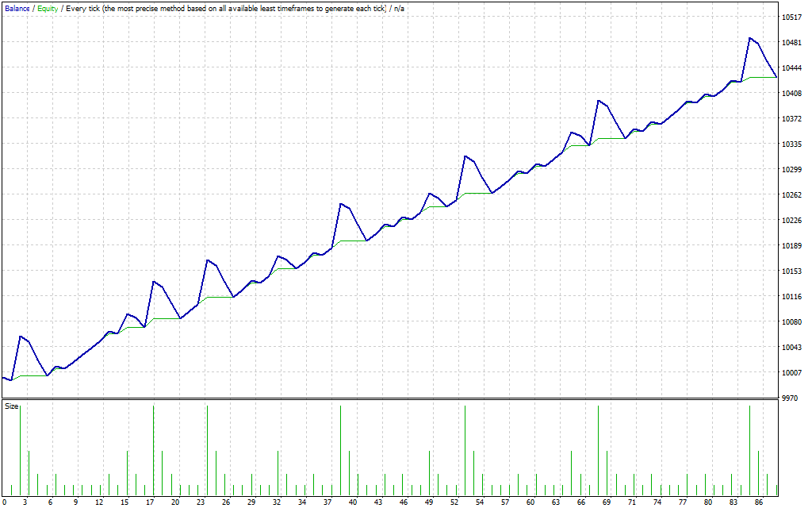Click the Size label in lower panel
Screen dimensions: 812x508
pos(12,406)
